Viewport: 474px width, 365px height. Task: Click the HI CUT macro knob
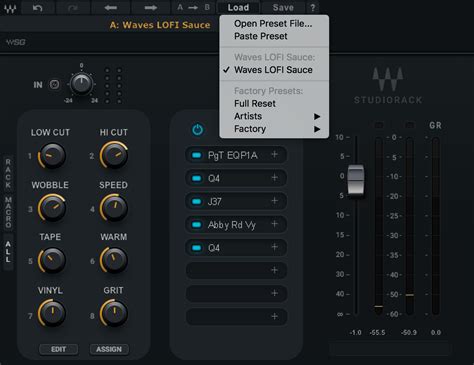(x=114, y=155)
